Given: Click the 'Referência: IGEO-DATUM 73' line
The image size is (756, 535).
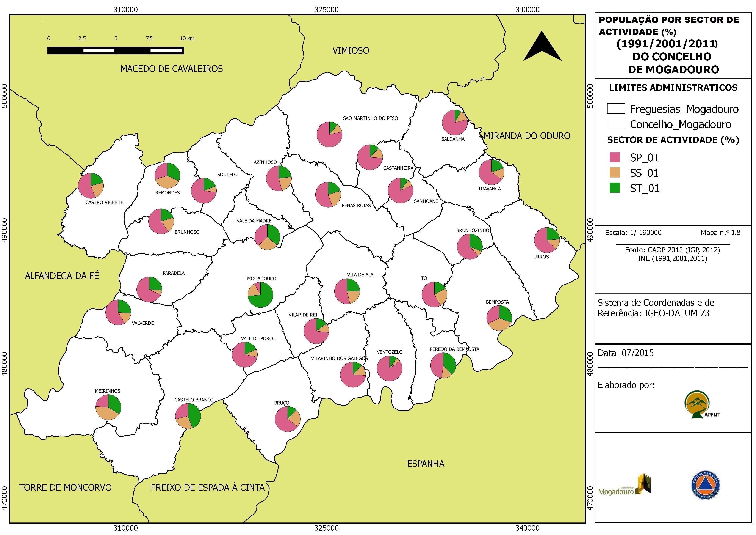Looking at the screenshot, I should [654, 313].
